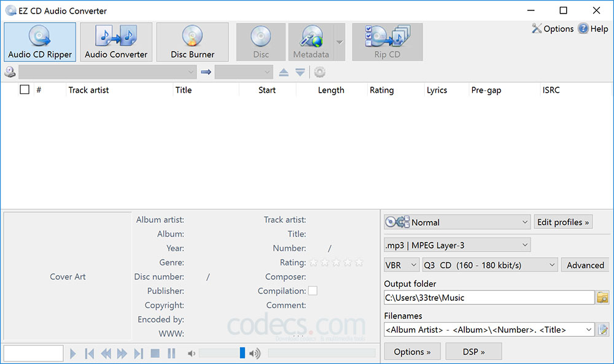Click the Cover Art placeholder
This screenshot has height=364, width=614.
pyautogui.click(x=68, y=276)
